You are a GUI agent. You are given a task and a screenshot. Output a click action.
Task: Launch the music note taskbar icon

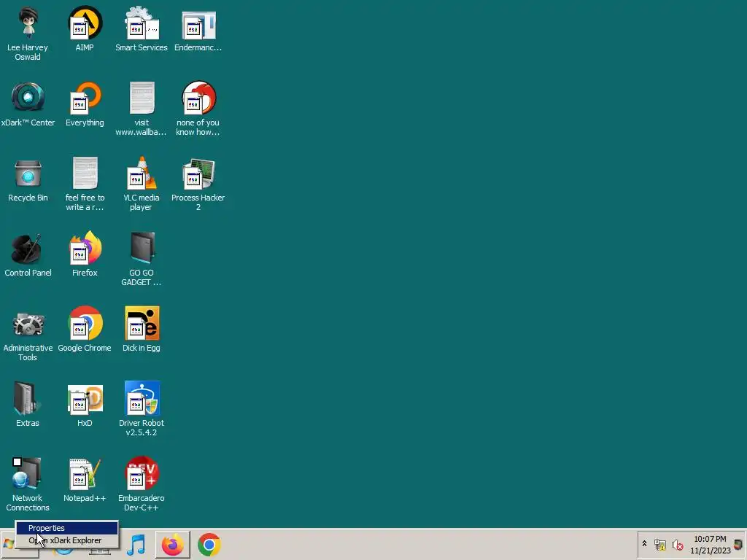136,545
